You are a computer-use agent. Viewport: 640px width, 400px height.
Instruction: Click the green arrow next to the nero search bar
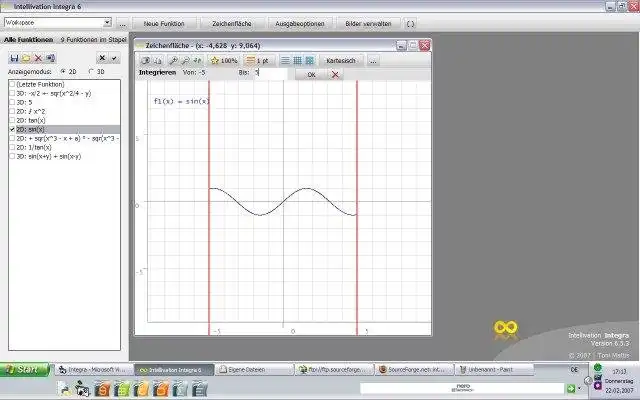[570, 388]
